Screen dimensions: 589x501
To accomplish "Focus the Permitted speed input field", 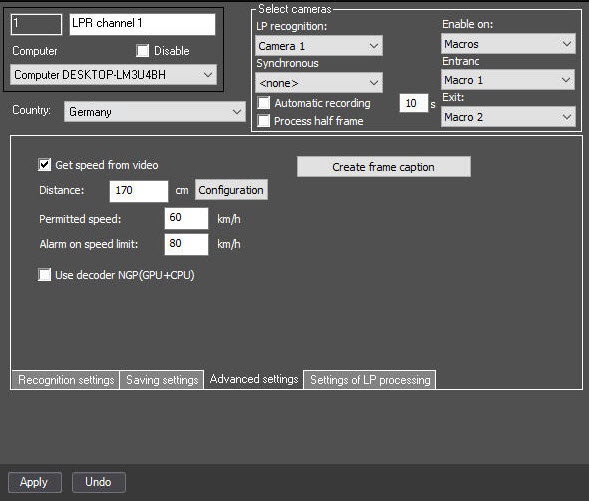I will click(186, 218).
